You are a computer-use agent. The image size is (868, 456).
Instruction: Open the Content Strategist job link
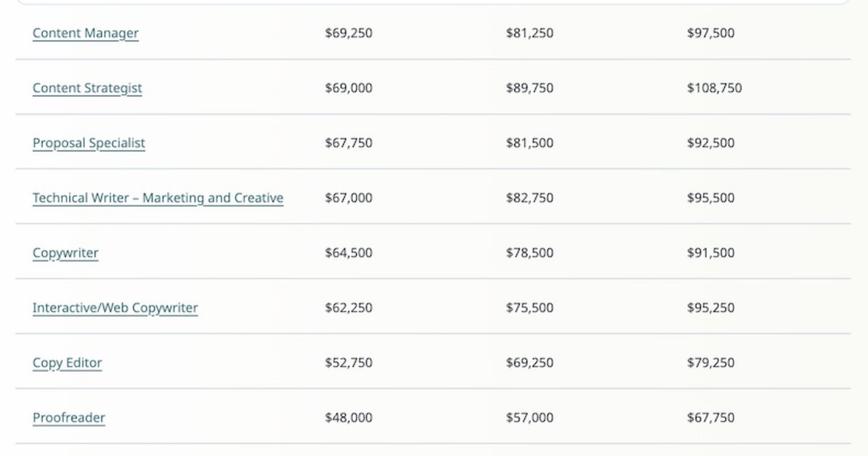pyautogui.click(x=87, y=88)
